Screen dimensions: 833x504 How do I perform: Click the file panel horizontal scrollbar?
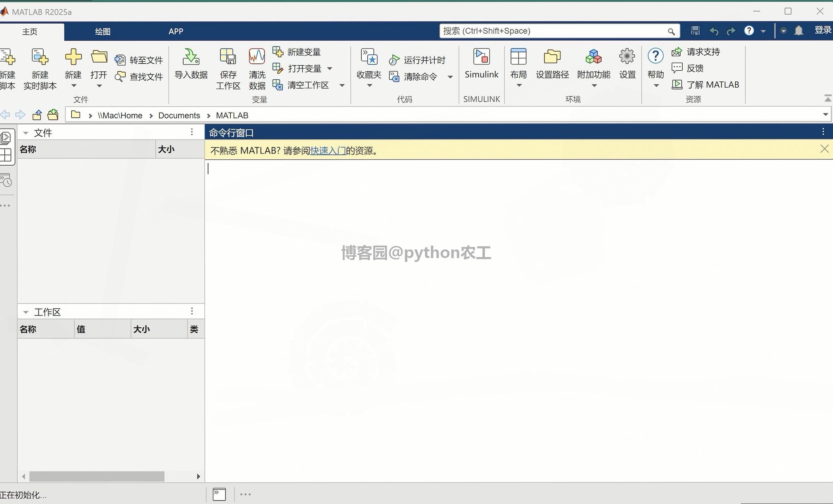(96, 476)
